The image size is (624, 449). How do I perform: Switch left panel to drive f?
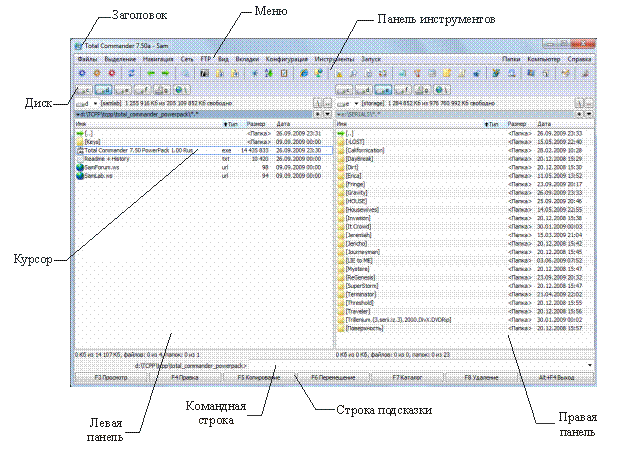pyautogui.click(x=142, y=90)
